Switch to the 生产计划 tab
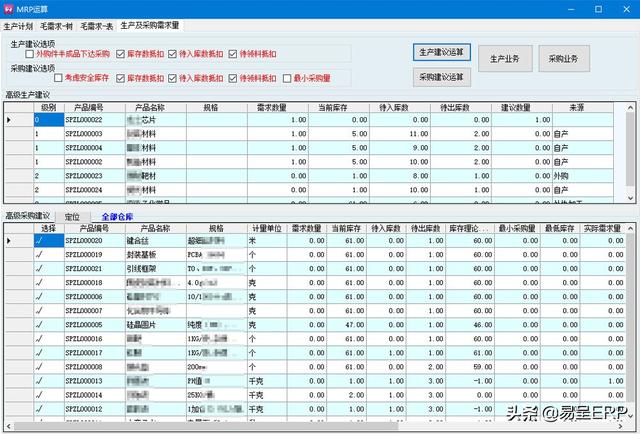The height and width of the screenshot is (434, 640). (20, 23)
